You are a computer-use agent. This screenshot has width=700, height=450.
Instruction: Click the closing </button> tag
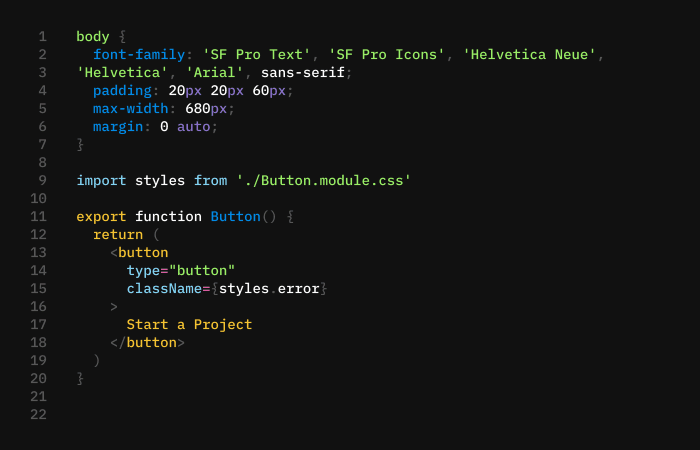(148, 343)
